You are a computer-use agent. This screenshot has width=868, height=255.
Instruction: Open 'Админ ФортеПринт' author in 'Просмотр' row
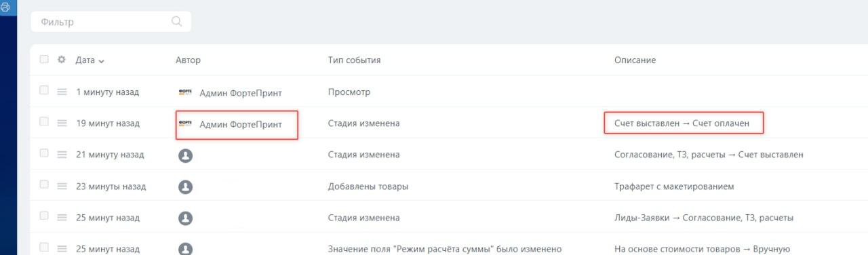(241, 92)
